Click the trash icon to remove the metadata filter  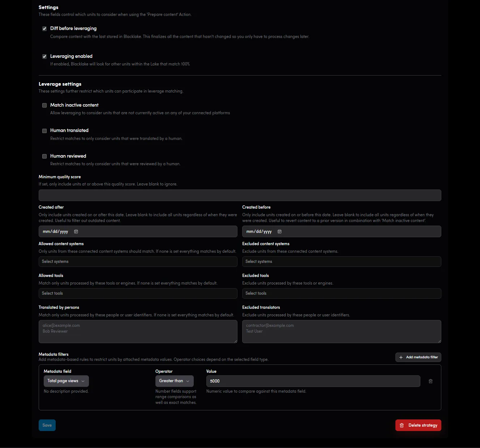tap(430, 381)
